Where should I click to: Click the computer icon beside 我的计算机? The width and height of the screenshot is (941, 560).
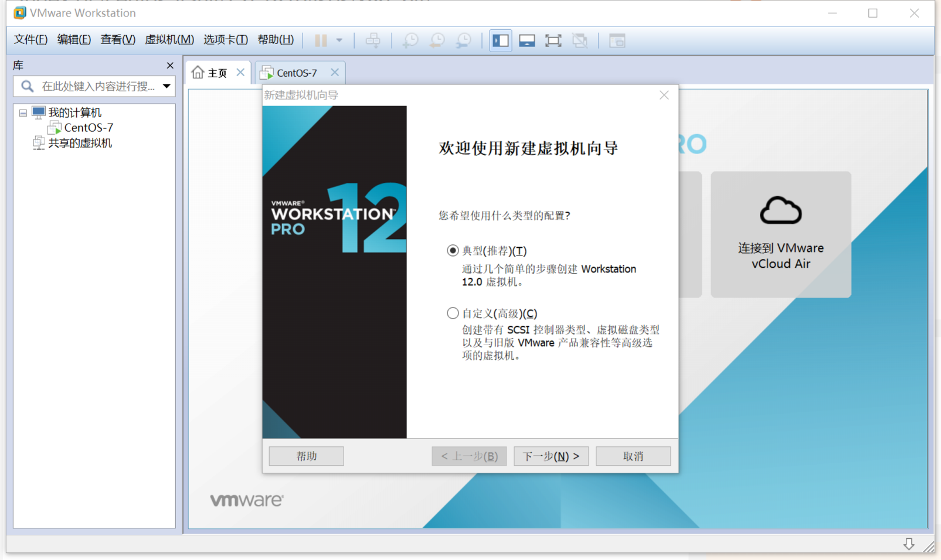(x=39, y=112)
